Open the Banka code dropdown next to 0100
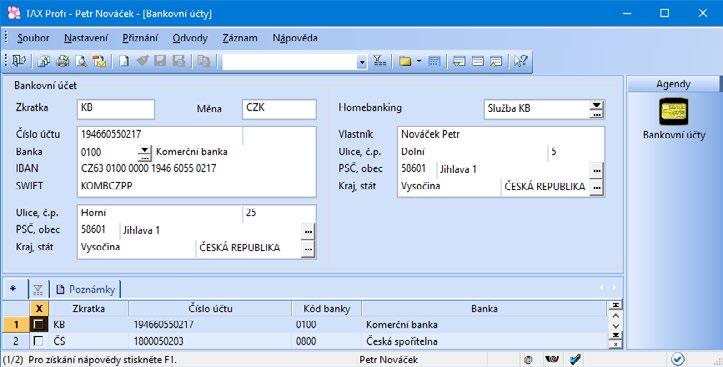 (144, 153)
